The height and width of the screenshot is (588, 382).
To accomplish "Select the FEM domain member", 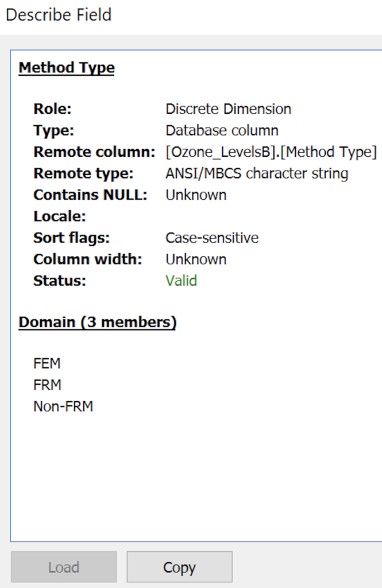I will pos(47,363).
